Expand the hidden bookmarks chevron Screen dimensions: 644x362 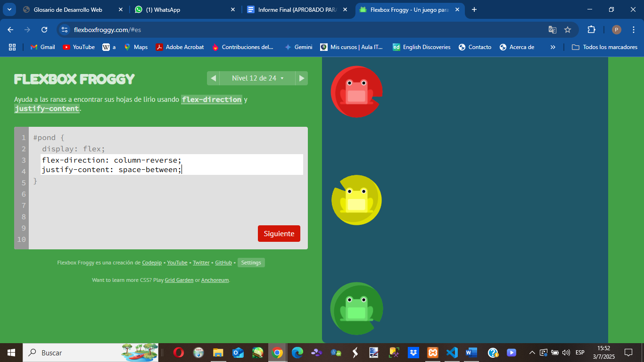(x=553, y=47)
